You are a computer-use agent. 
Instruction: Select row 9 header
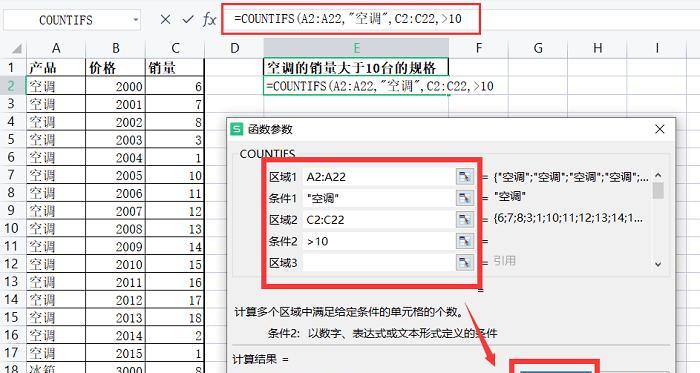[x=11, y=210]
